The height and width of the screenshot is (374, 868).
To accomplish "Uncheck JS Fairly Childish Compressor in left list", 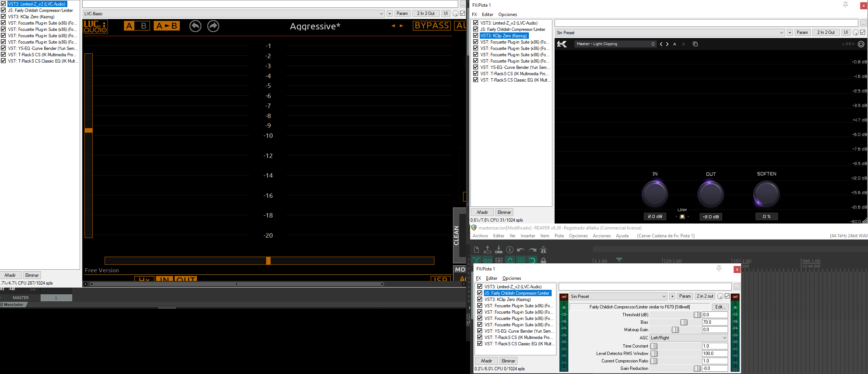I will point(3,10).
